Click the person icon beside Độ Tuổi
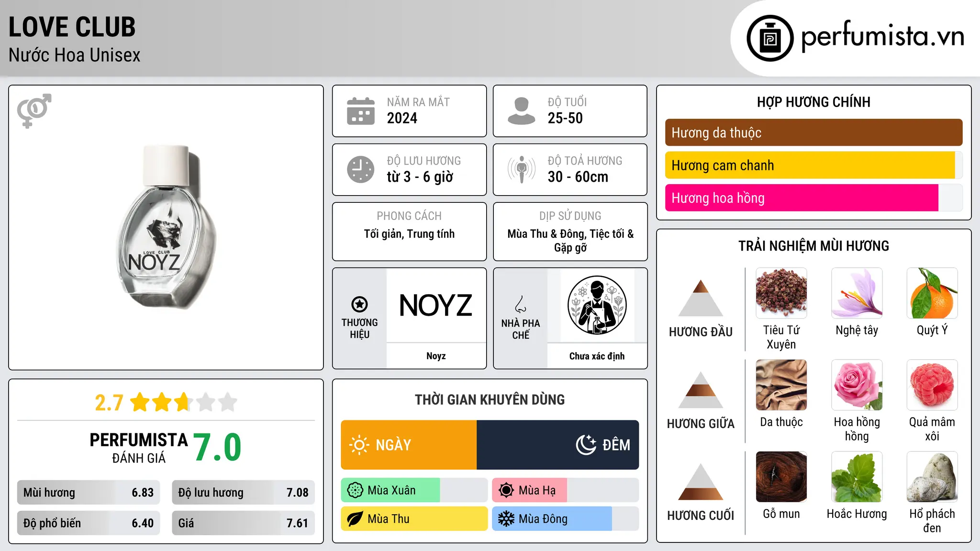The width and height of the screenshot is (980, 551). [522, 111]
